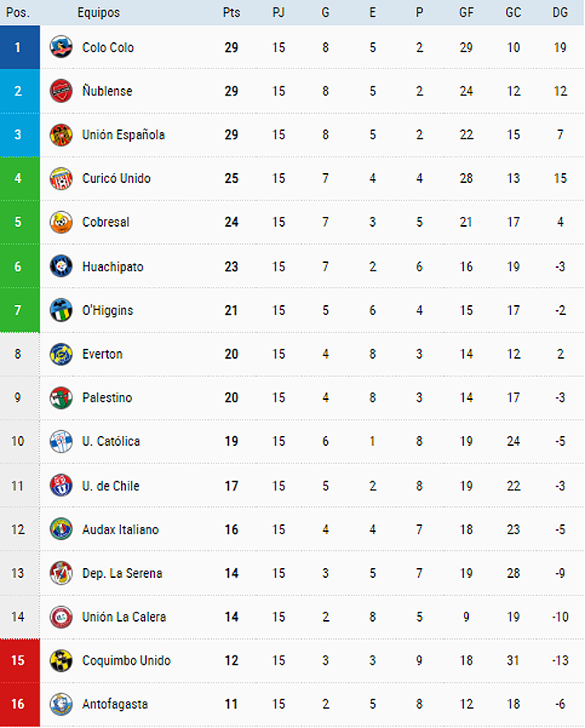
Task: Select the Curicó Unido crest
Action: click(x=61, y=178)
